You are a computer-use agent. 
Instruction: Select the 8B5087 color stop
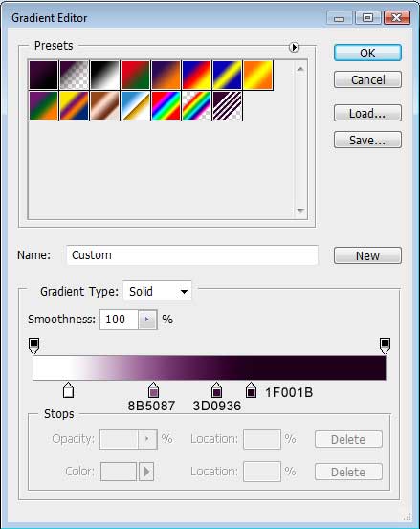[153, 390]
